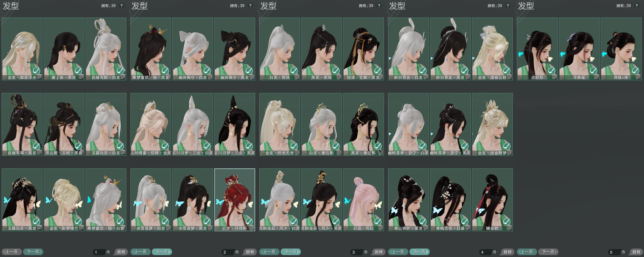Select 寒山拥炉·黑发 hairstyle
Image resolution: width=644 pixels, height=257 pixels.
tap(409, 200)
